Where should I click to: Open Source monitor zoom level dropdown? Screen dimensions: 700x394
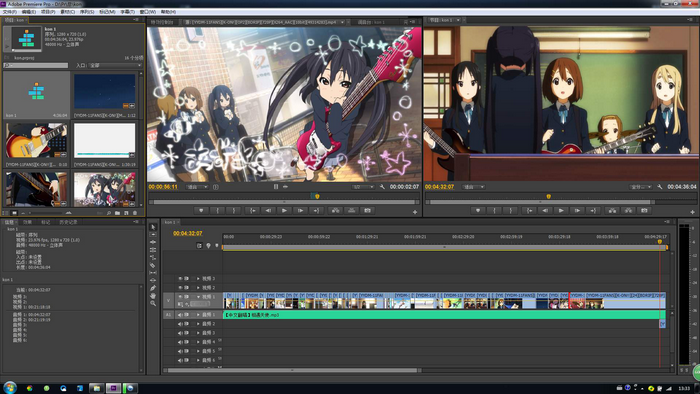[x=197, y=187]
